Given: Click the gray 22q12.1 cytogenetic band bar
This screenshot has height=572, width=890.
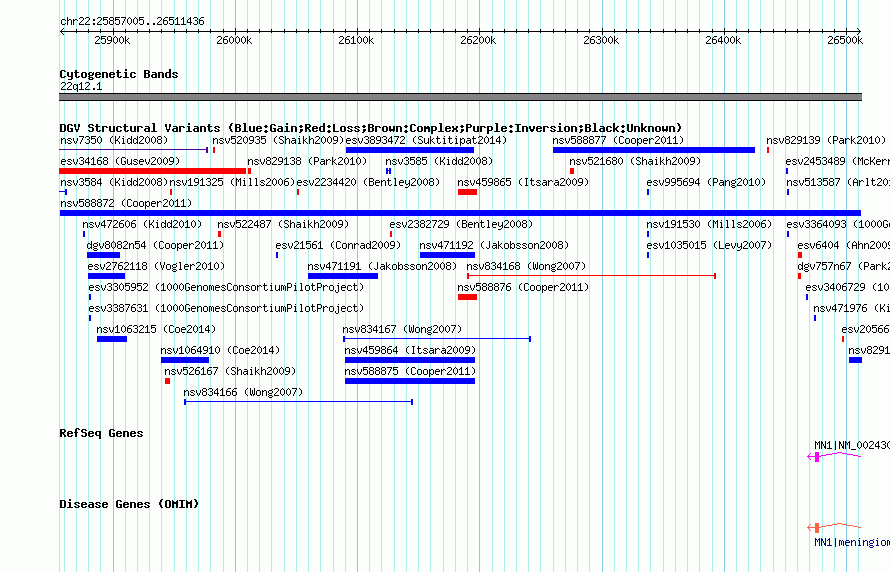Looking at the screenshot, I should [x=460, y=97].
